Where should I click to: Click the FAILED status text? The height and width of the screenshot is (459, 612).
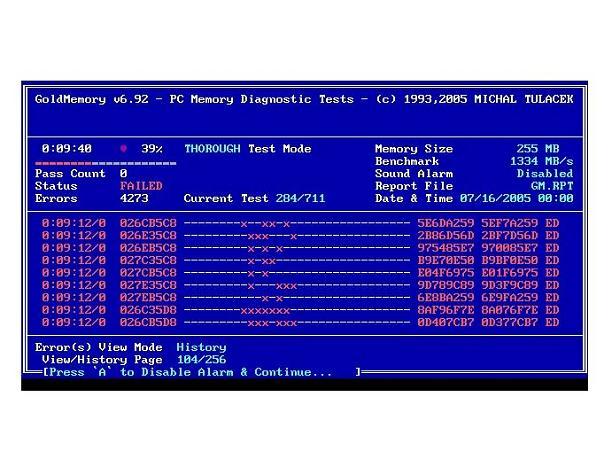tap(141, 186)
